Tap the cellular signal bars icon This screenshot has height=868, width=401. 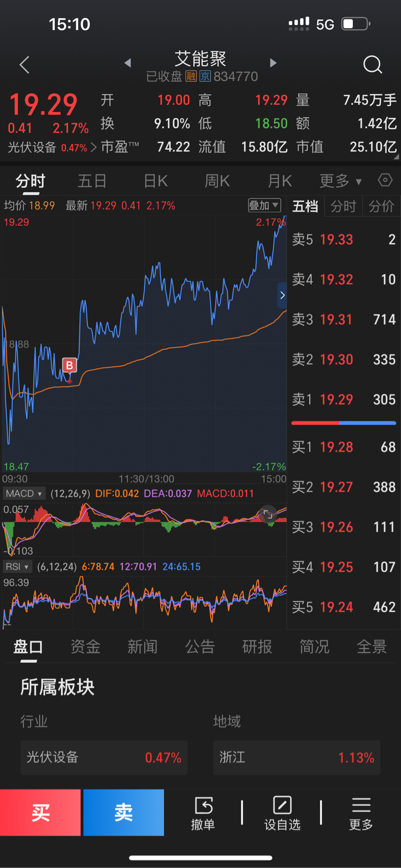pyautogui.click(x=299, y=24)
